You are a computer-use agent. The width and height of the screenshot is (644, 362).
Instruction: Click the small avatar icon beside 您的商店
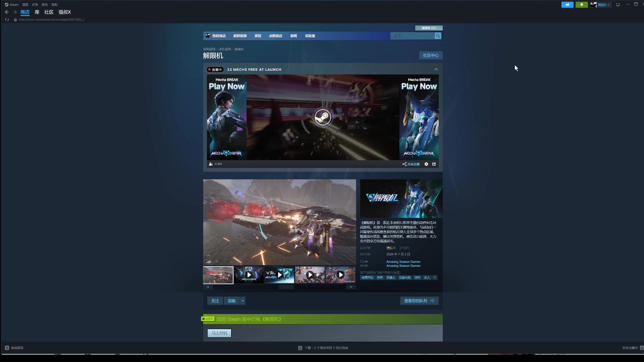click(208, 36)
